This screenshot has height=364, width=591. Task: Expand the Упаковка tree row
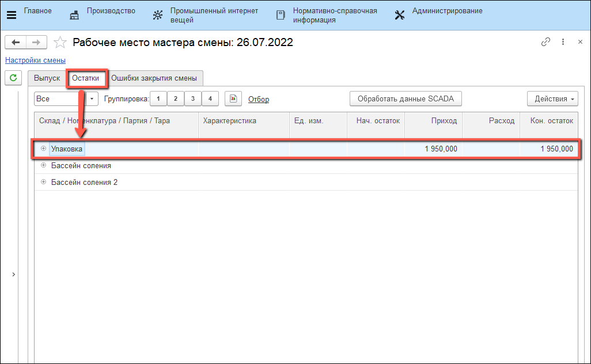coord(43,149)
